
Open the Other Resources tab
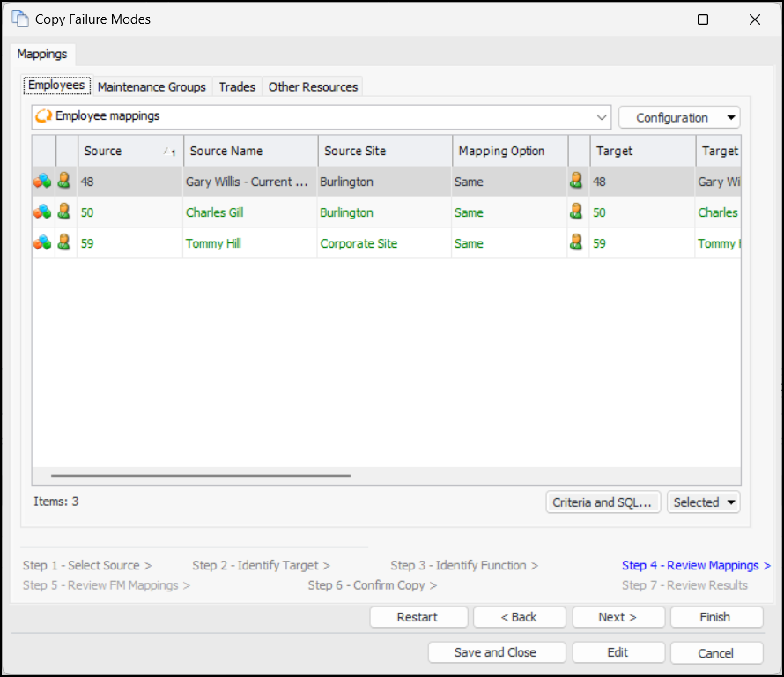313,86
